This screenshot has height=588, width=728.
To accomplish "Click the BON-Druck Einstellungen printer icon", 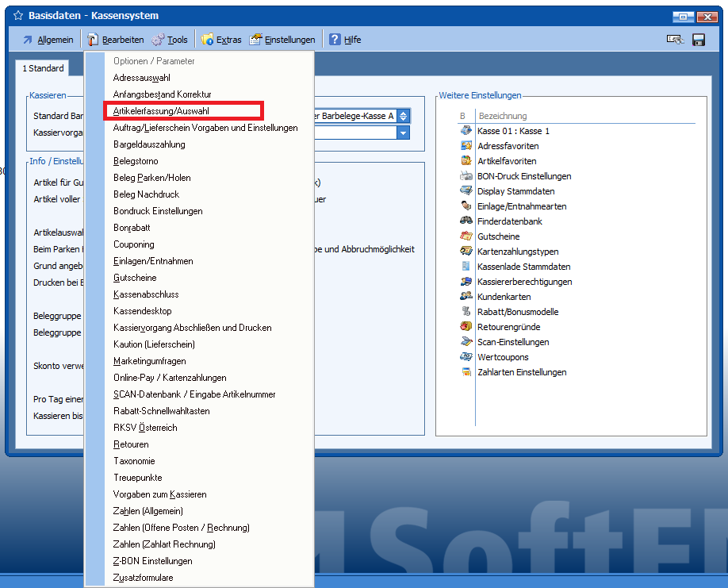I will tap(466, 176).
